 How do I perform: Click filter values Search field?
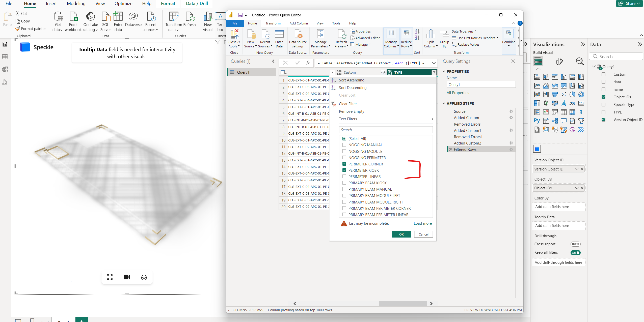pyautogui.click(x=386, y=130)
